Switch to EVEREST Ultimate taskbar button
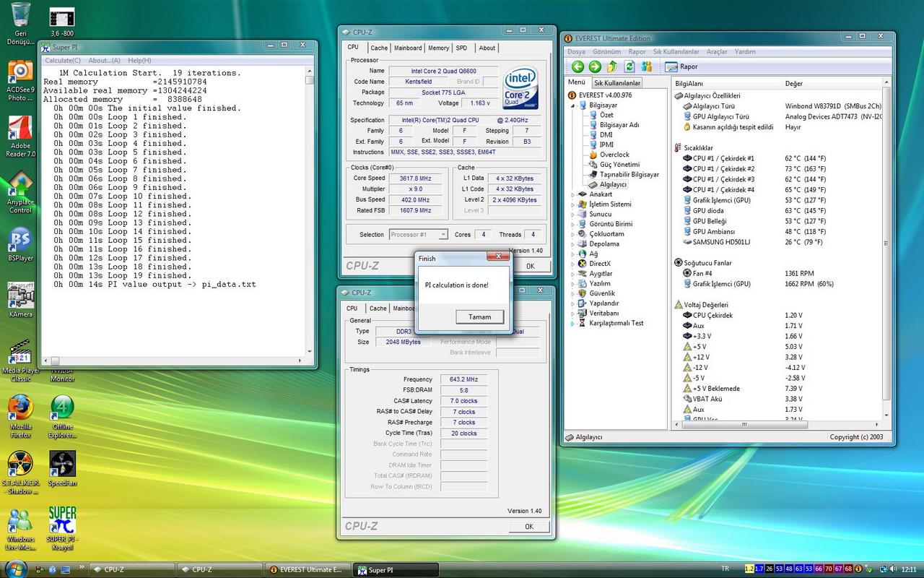The width and height of the screenshot is (924, 578). click(308, 569)
